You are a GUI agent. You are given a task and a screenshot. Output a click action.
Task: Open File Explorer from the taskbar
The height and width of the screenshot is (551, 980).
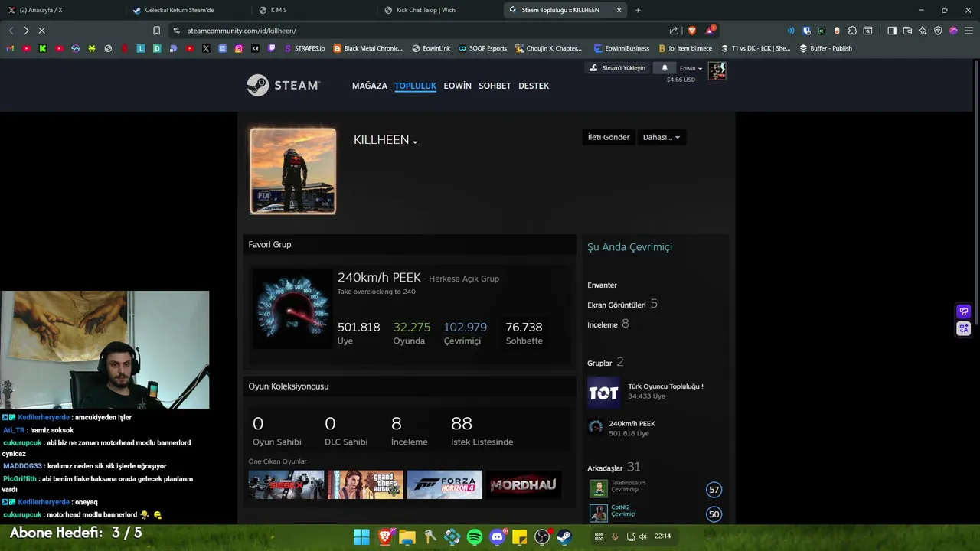tap(407, 536)
